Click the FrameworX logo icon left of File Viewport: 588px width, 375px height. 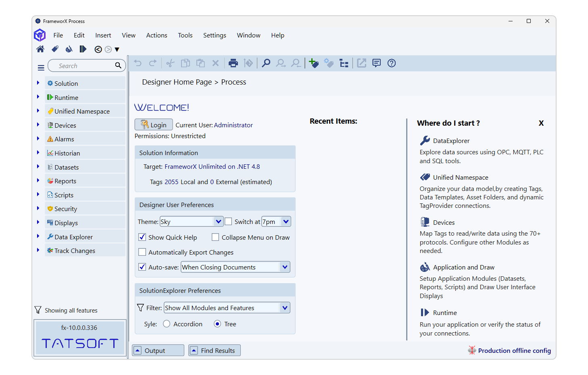pyautogui.click(x=40, y=35)
